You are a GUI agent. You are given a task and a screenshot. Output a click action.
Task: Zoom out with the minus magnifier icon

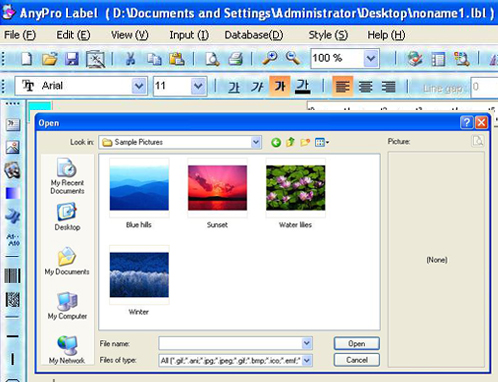coord(293,58)
